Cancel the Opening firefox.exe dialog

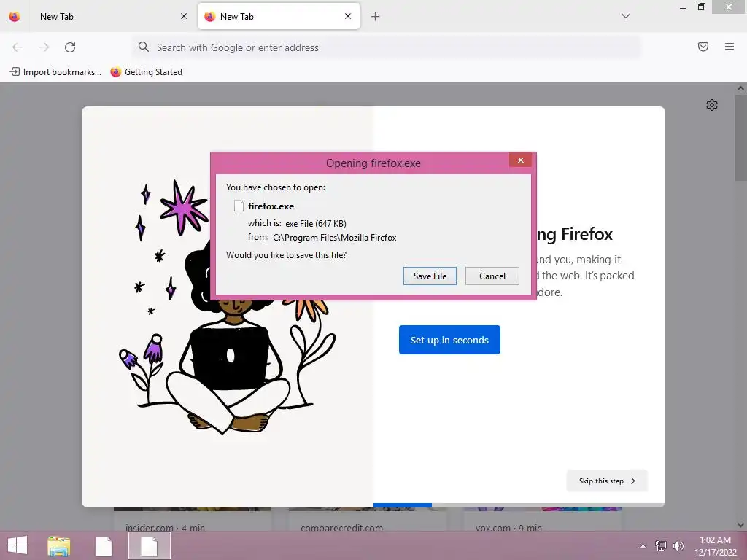[492, 276]
